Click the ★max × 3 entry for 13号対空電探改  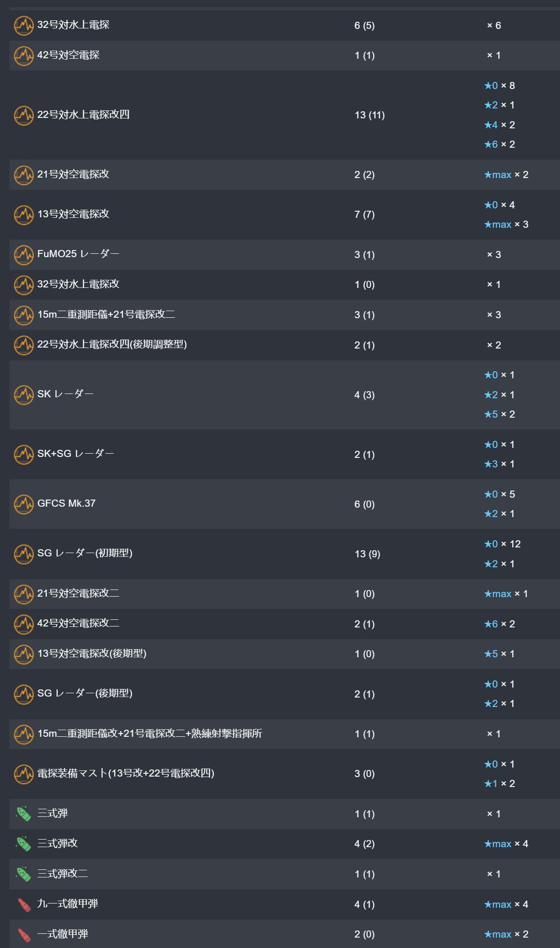[x=506, y=224]
